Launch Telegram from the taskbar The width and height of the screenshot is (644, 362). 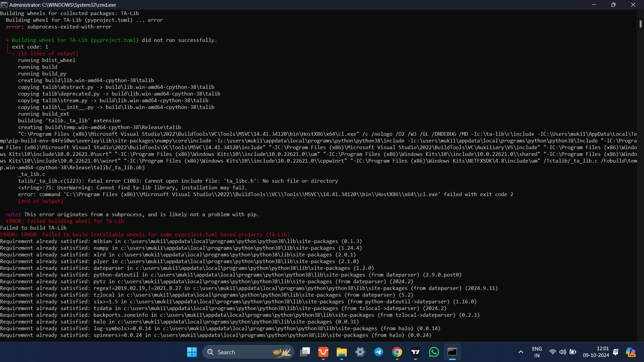click(379, 352)
